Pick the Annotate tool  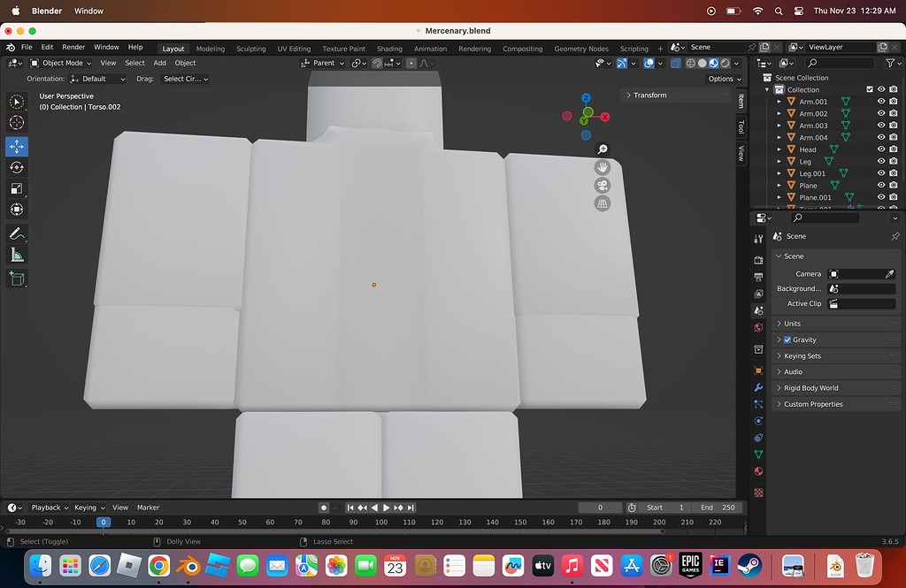tap(16, 232)
